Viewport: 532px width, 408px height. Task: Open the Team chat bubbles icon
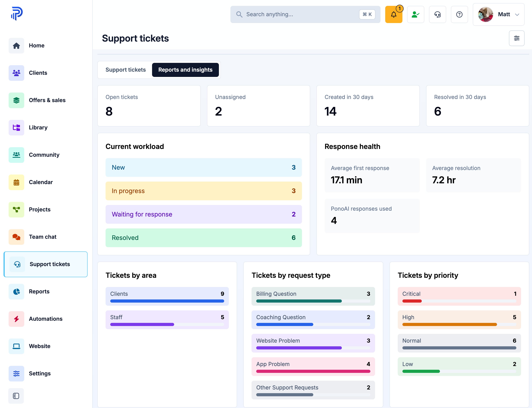[16, 237]
